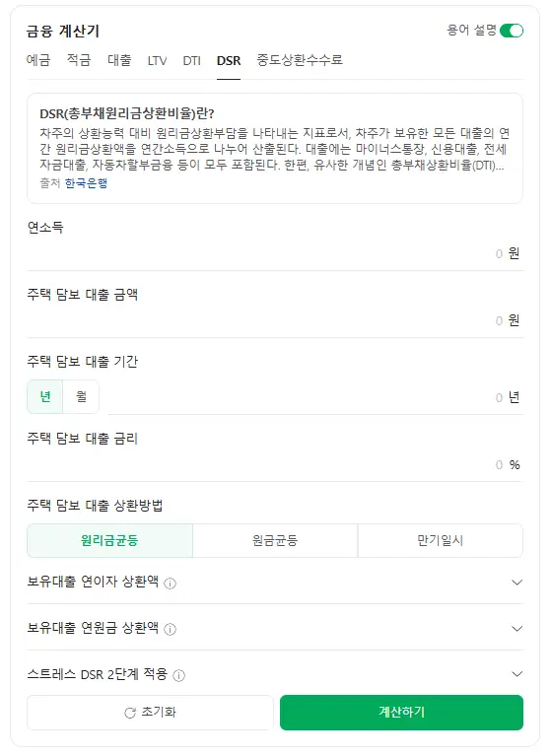Expand 보유대출 연원금 상환액 section chevron
This screenshot has width=551, height=756.
tap(517, 629)
